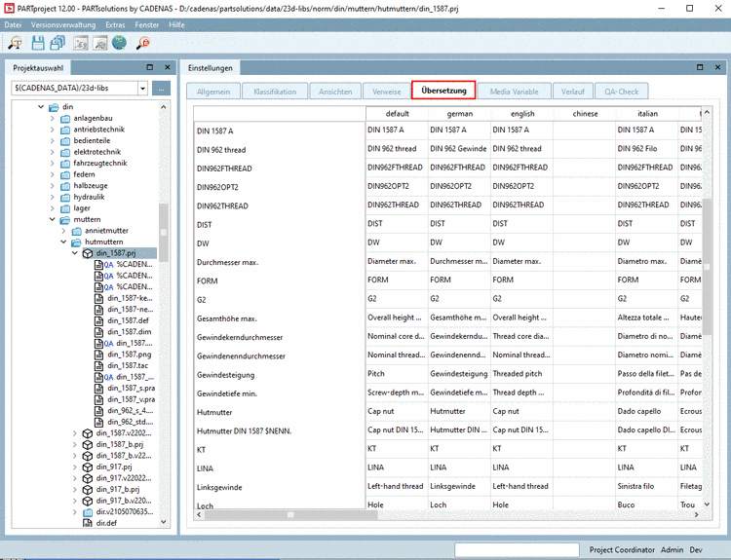Select the din_1587.prj project cube icon
The width and height of the screenshot is (731, 560).
pyautogui.click(x=88, y=253)
